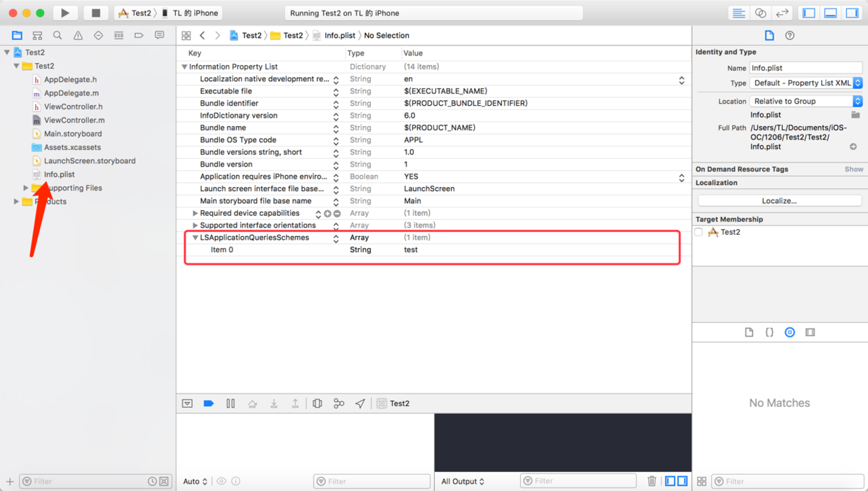Toggle the Utilities pane visibility
The image size is (868, 491).
[852, 13]
